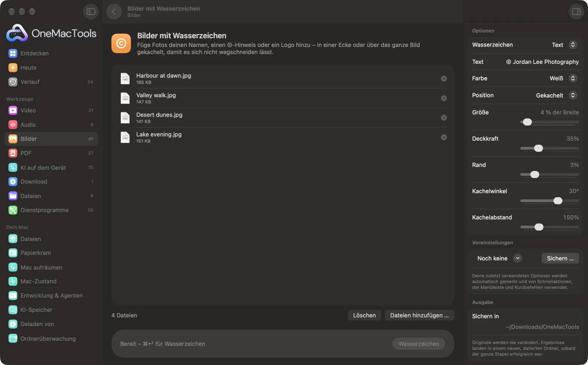588x365 pixels.
Task: Click the Löschen button
Action: click(365, 315)
